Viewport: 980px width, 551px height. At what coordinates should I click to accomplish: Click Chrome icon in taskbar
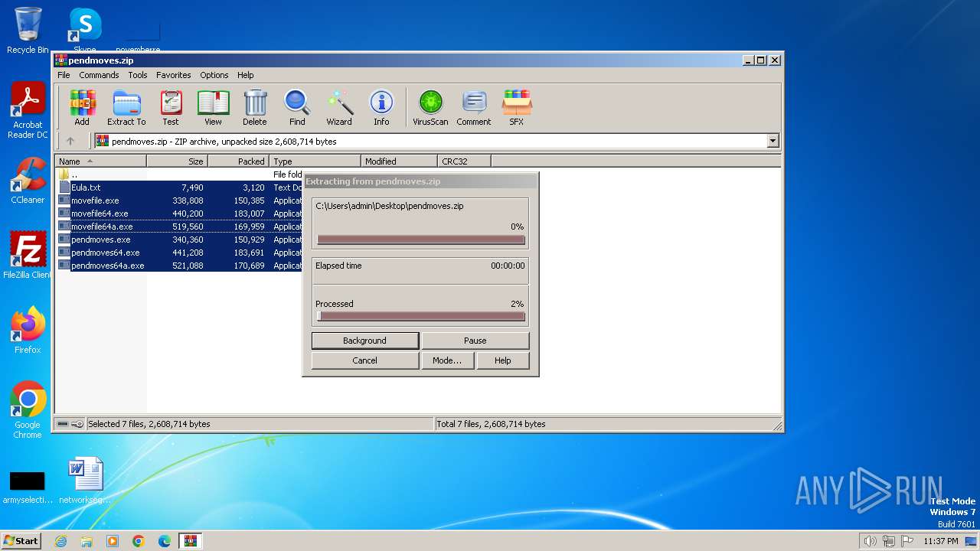point(139,541)
